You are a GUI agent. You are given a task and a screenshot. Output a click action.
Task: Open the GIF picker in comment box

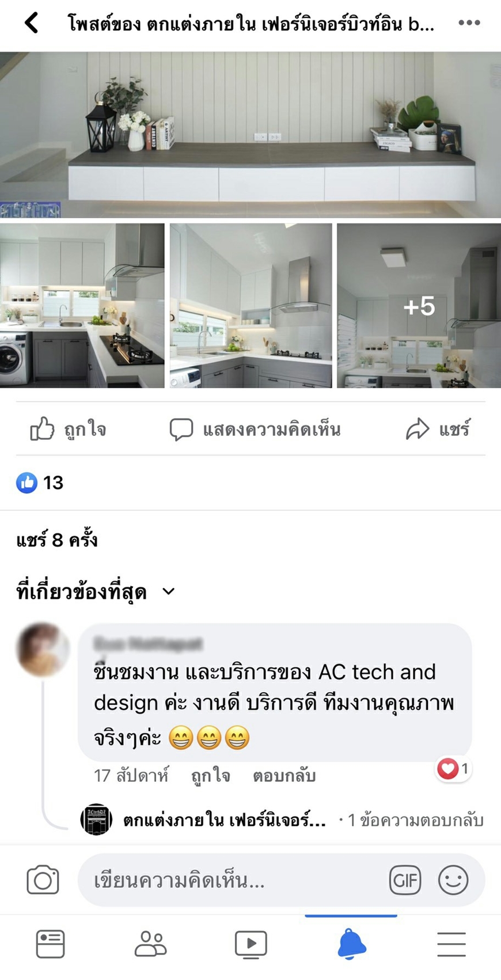click(405, 880)
